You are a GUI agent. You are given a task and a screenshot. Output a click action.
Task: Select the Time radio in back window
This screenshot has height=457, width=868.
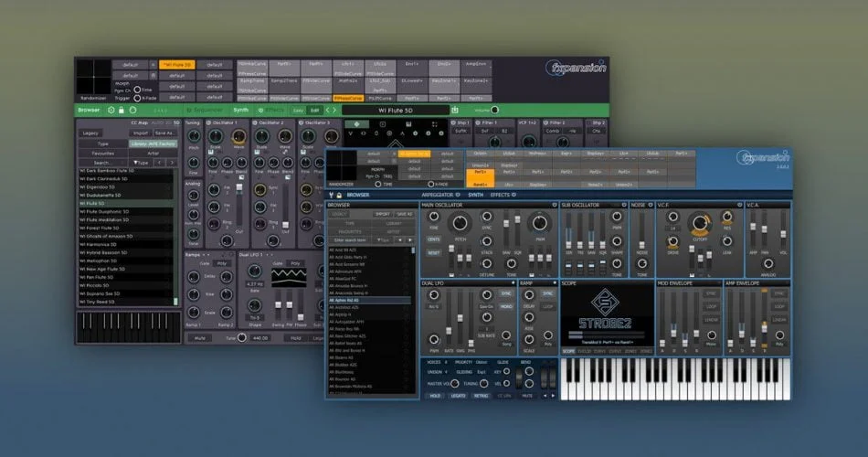(137, 90)
